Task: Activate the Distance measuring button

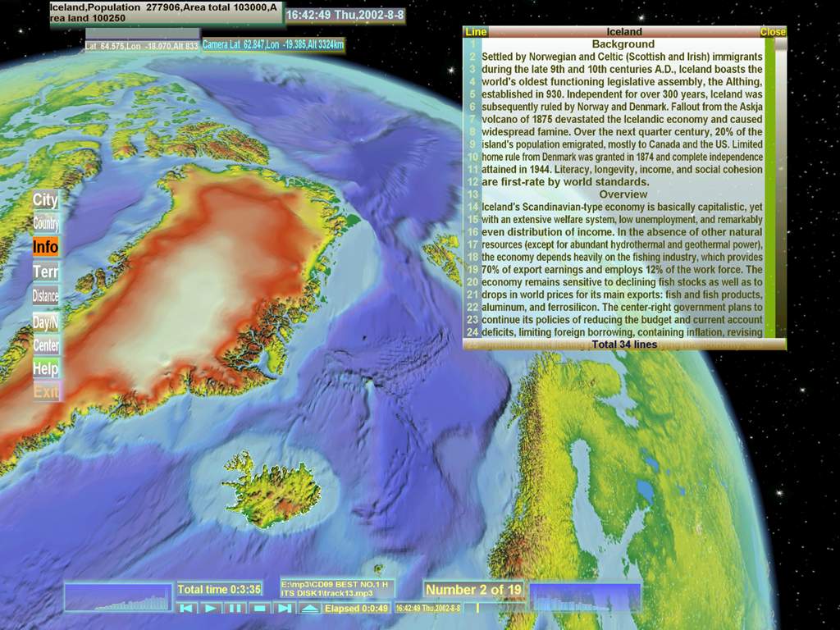Action: [46, 295]
